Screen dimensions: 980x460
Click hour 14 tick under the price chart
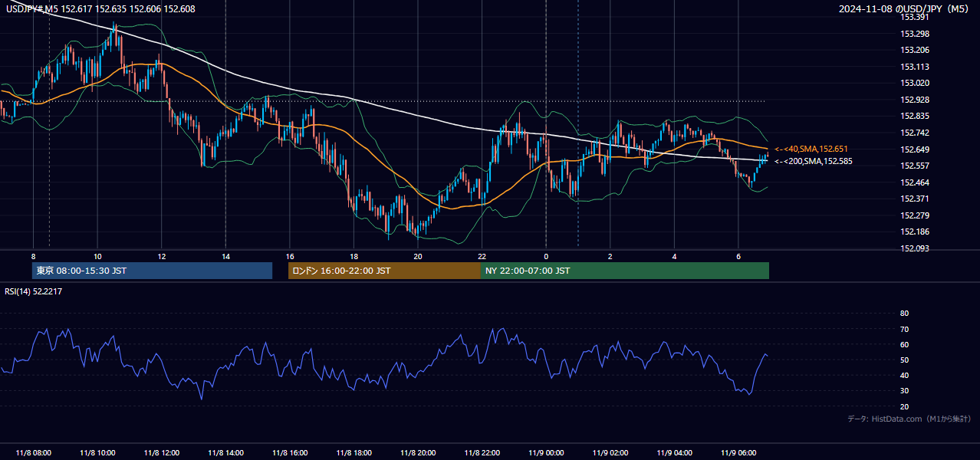[225, 256]
